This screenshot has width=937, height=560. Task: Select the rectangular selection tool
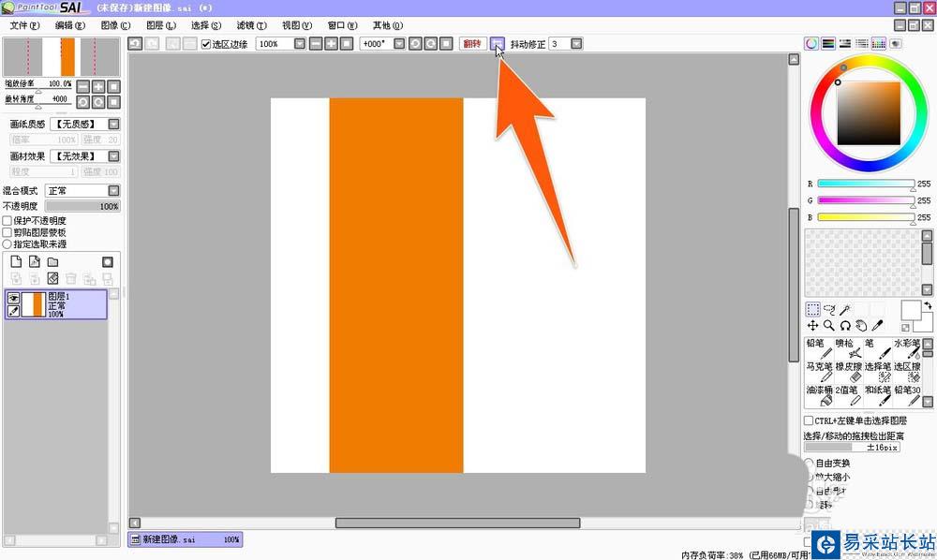[x=812, y=309]
